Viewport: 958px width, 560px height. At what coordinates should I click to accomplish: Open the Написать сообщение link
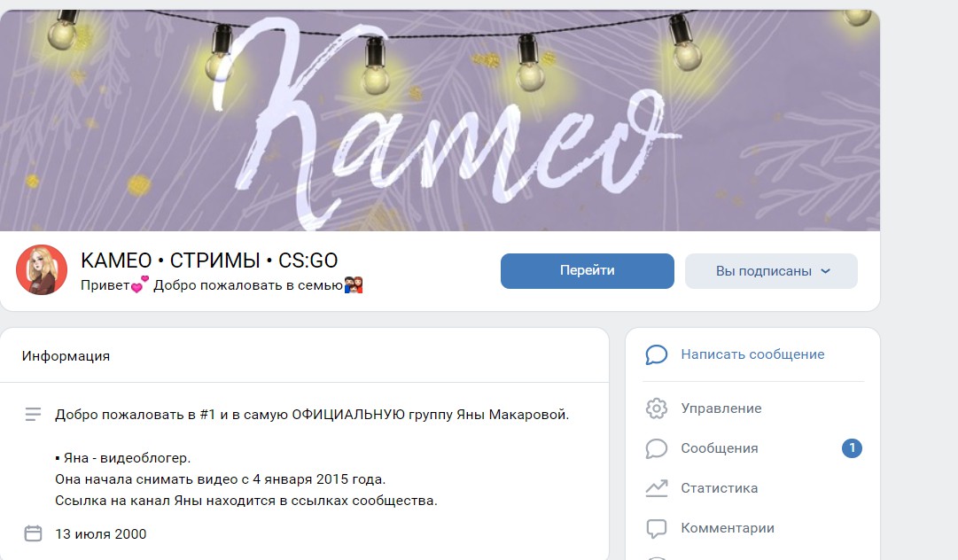coord(752,354)
